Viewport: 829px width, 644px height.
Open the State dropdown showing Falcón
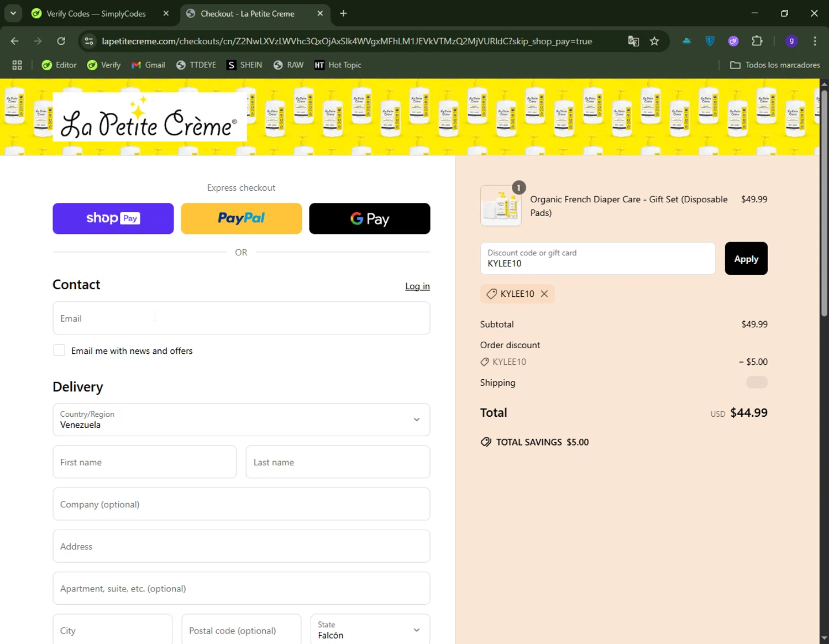click(370, 630)
